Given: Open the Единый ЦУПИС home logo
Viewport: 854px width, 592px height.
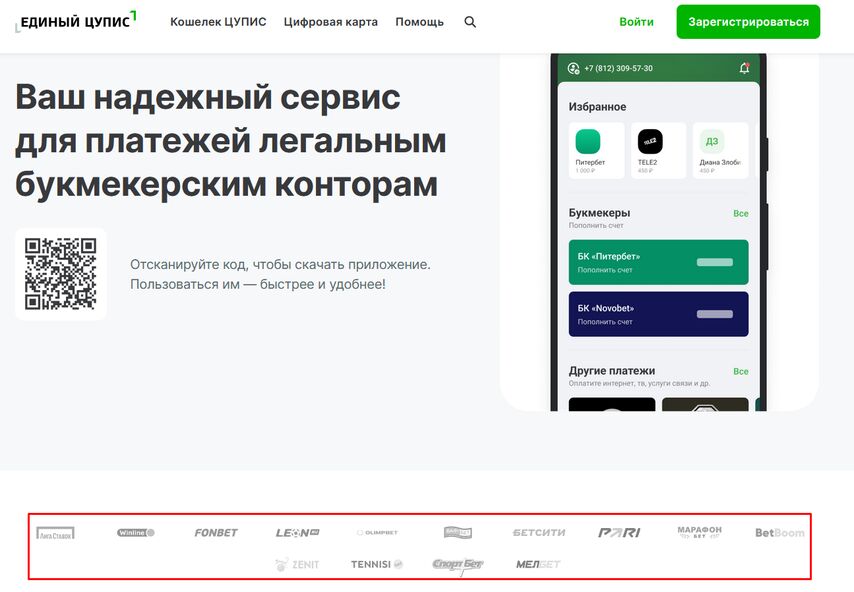Looking at the screenshot, I should (76, 21).
